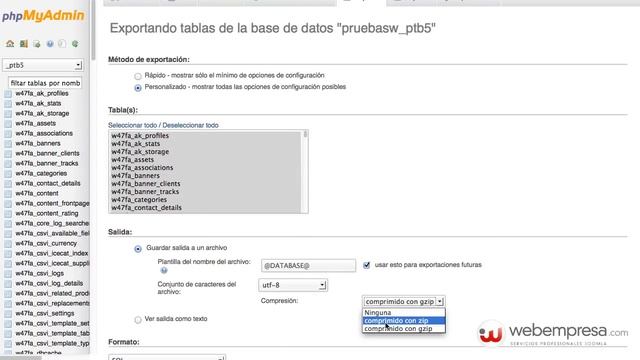The image size is (640, 360).
Task: Click the table icon beside w47fa_csvi_settings
Action: (8, 313)
